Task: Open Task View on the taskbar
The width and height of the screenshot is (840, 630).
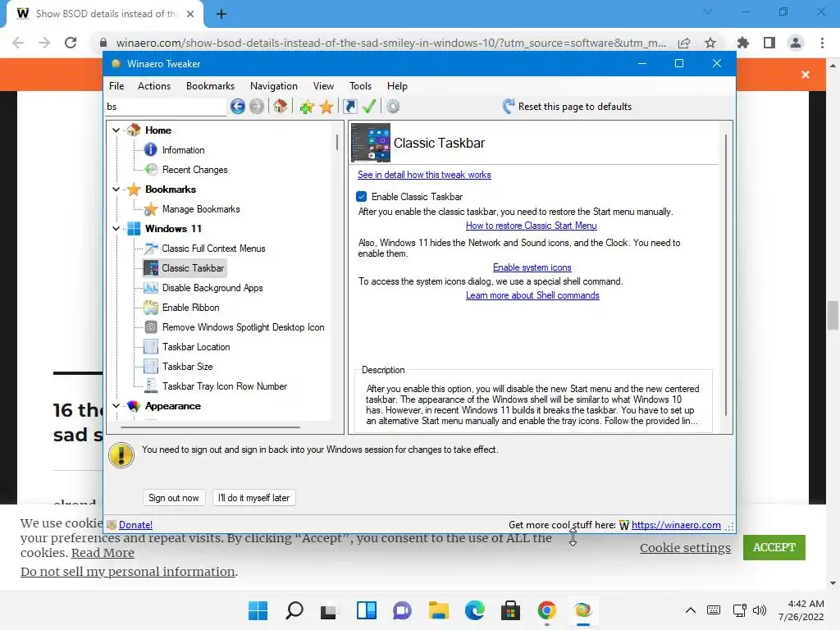Action: [x=330, y=610]
